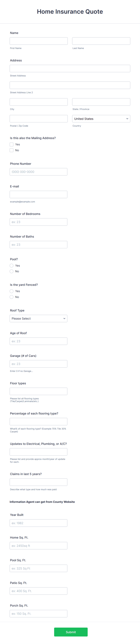Select No for fenced yard

12,297
